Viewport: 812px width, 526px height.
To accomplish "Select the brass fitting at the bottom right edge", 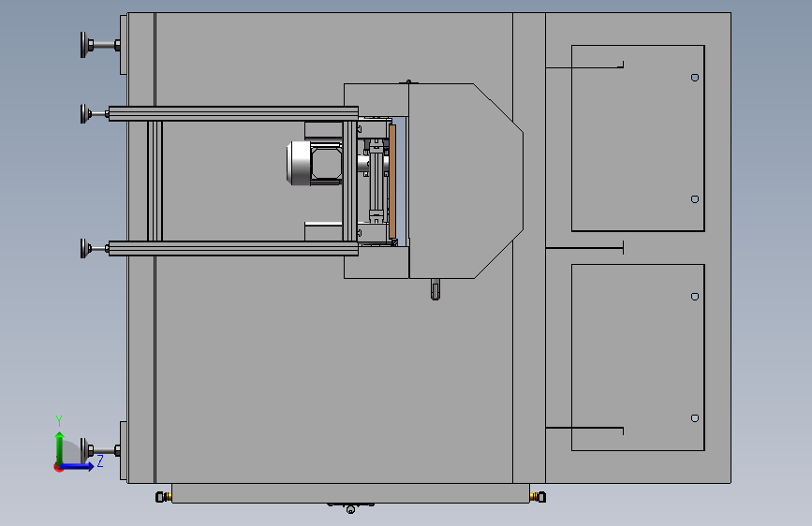I will [x=538, y=497].
